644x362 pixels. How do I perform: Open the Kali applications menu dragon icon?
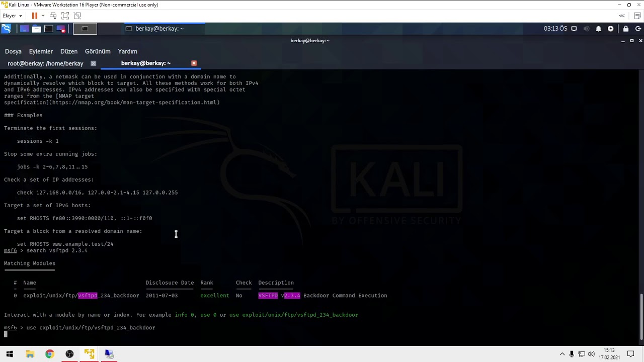[6, 29]
